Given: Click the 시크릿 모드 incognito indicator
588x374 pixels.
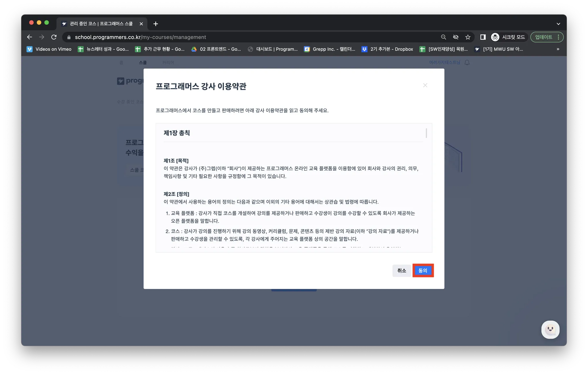Looking at the screenshot, I should [x=509, y=37].
